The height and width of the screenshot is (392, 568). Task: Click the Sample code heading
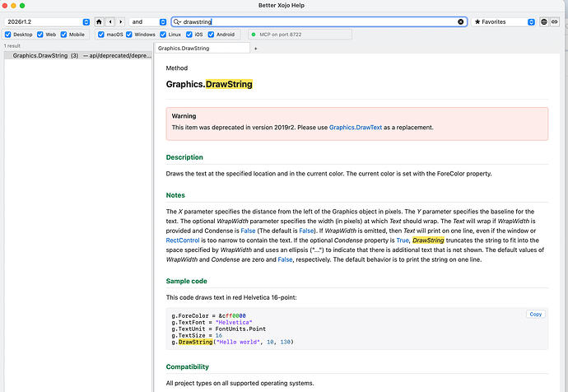pos(187,281)
